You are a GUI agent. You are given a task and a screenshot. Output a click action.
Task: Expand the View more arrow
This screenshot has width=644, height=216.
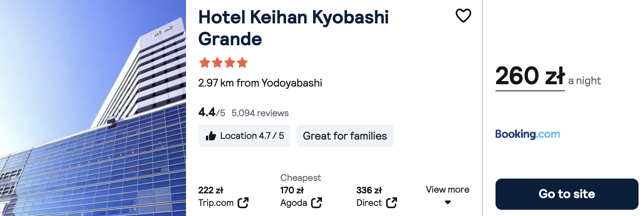pyautogui.click(x=448, y=202)
